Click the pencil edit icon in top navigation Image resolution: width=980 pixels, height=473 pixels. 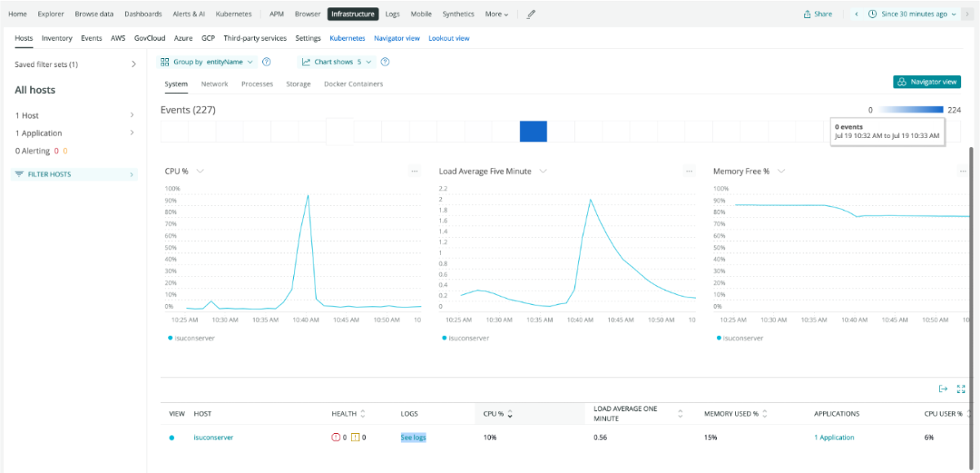(x=532, y=14)
